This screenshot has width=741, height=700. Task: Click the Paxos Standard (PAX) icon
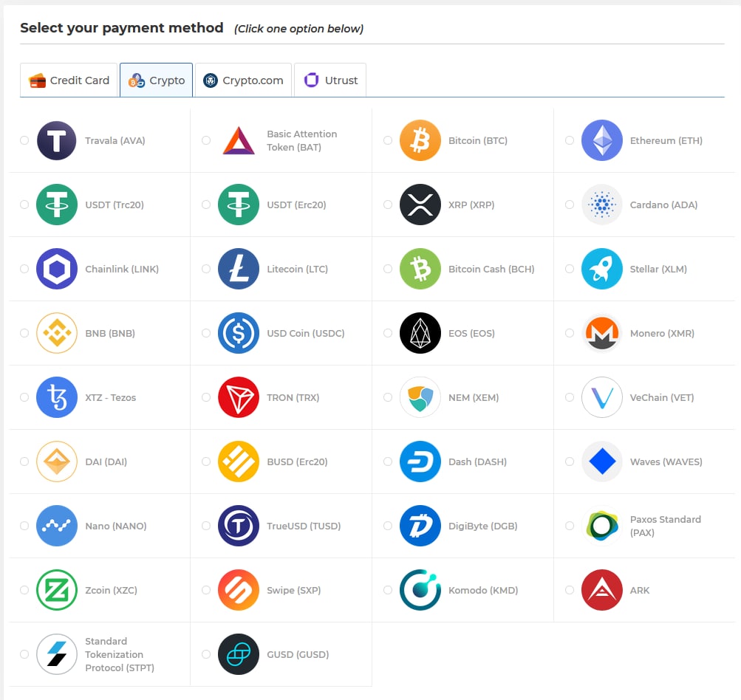(601, 526)
